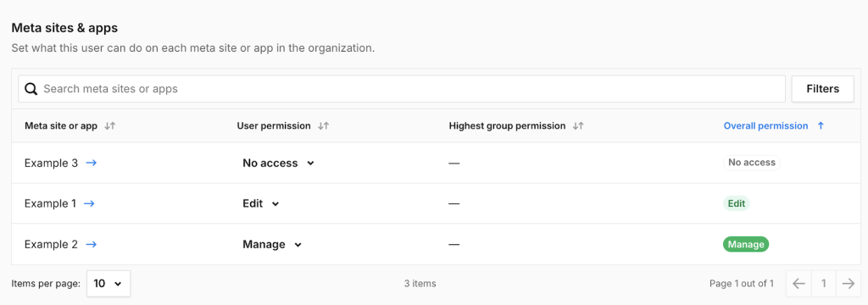Open Manage permission dropdown for Example 2
Viewport: 868px width, 305px height.
click(x=272, y=244)
